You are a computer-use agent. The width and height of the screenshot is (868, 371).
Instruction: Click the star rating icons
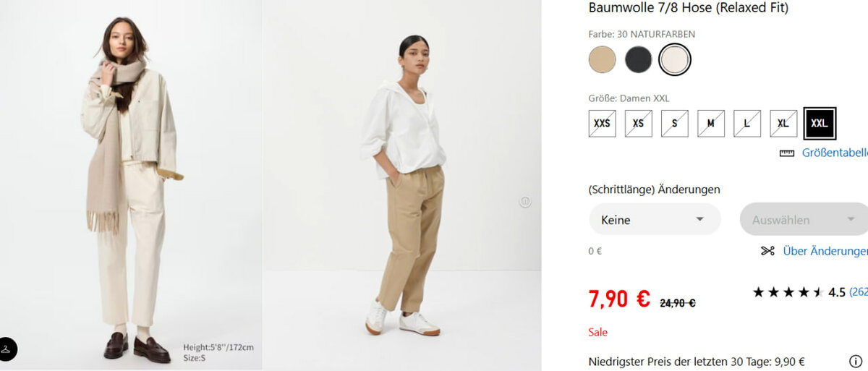pos(788,292)
